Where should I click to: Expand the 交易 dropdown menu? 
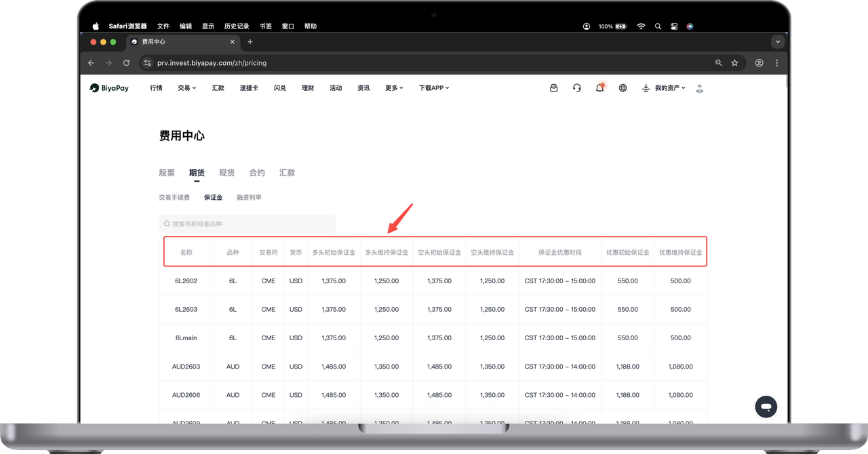[x=186, y=88]
